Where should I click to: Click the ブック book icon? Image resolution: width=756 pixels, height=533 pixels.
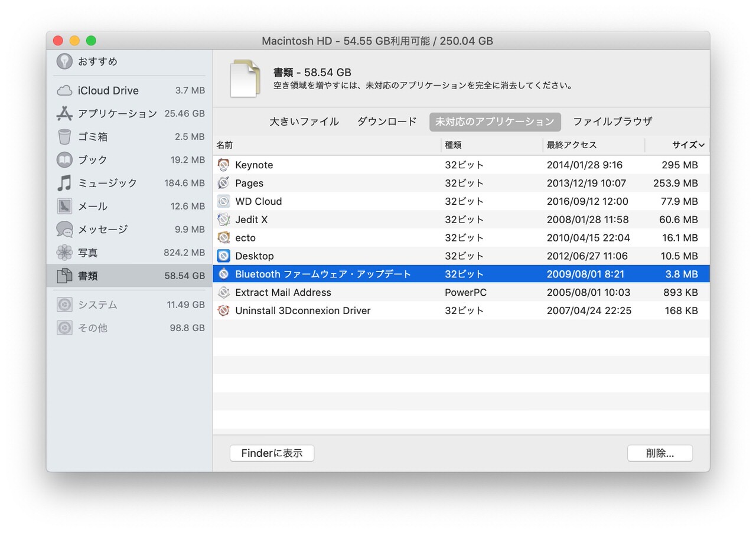pyautogui.click(x=64, y=160)
